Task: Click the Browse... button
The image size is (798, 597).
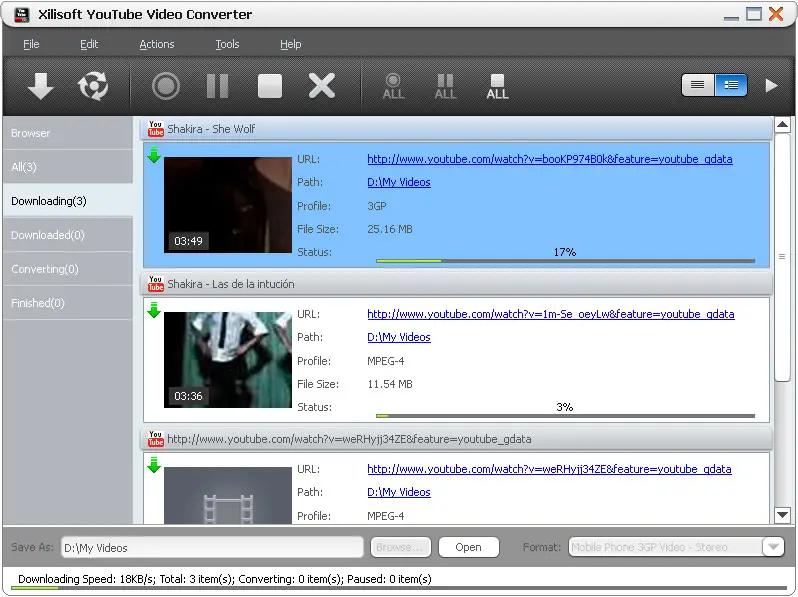Action: pyautogui.click(x=400, y=547)
